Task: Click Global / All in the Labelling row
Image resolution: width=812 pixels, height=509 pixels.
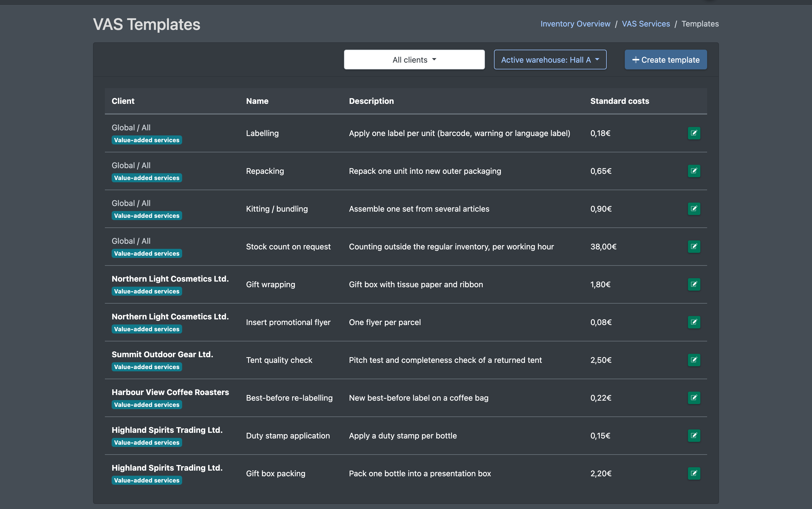Action: click(x=131, y=128)
